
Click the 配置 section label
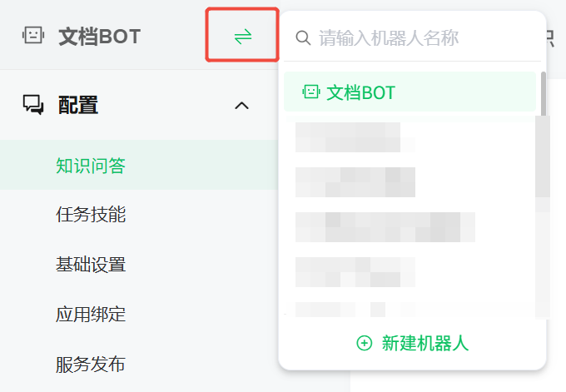(78, 105)
